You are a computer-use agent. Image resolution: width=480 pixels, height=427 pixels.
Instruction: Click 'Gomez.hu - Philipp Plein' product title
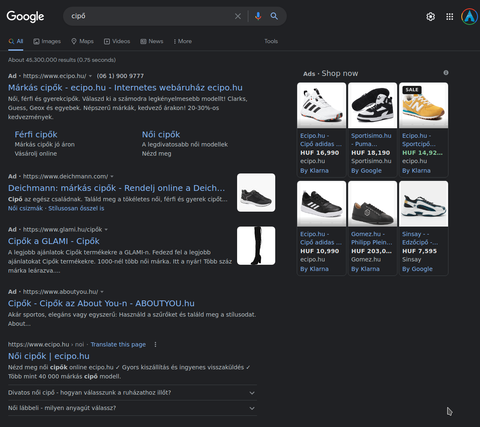pyautogui.click(x=371, y=238)
